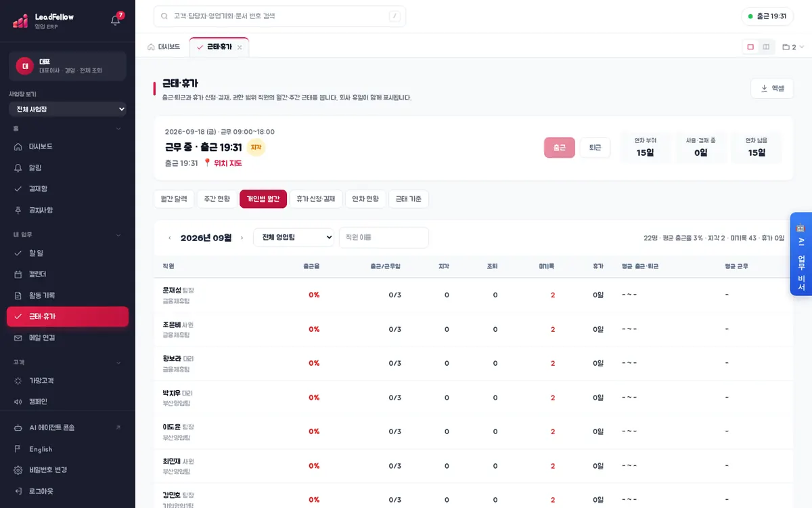Click the external-link arrow beside AI 에이전트 콘솔
Image resolution: width=812 pixels, height=508 pixels.
point(118,427)
